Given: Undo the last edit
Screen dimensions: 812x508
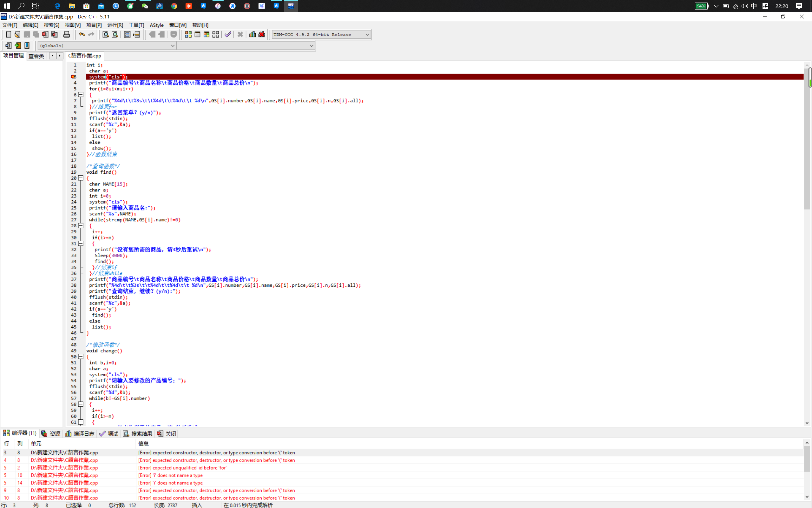Looking at the screenshot, I should click(82, 34).
